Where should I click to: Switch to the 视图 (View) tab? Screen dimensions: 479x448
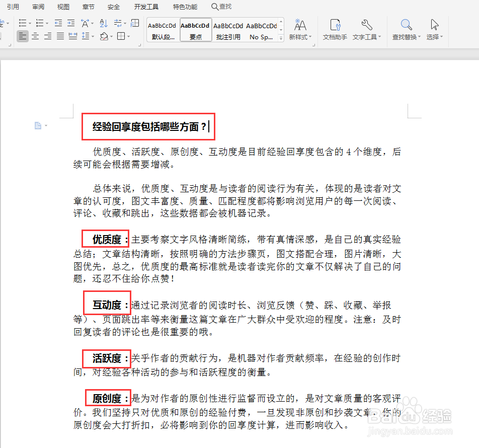63,7
